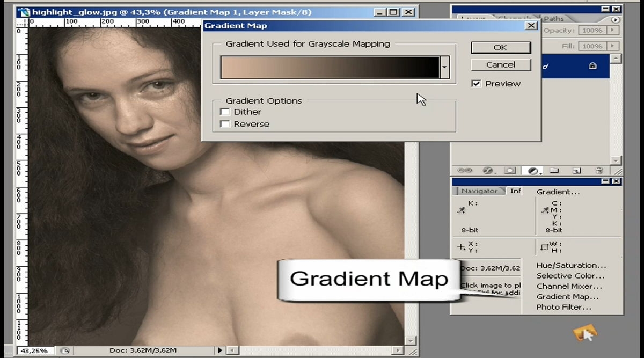The width and height of the screenshot is (644, 358).
Task: Create a new layer group folder
Action: point(554,170)
